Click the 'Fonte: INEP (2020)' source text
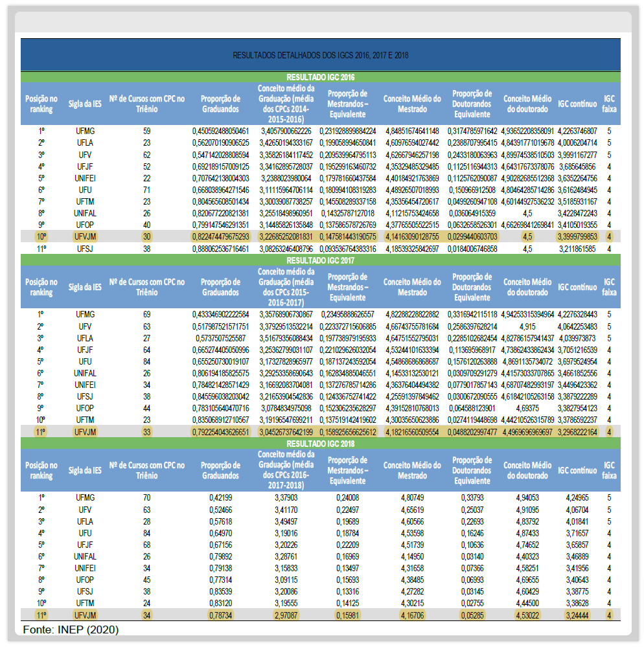This screenshot has height=647, width=644. [x=71, y=630]
